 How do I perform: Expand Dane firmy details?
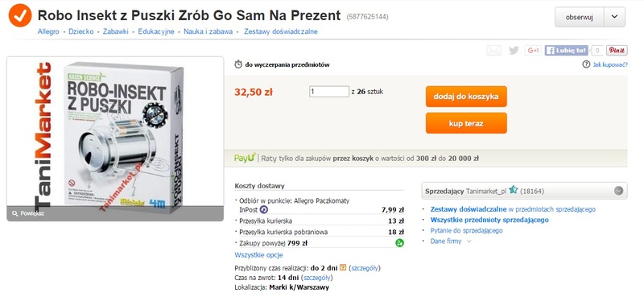(x=450, y=241)
